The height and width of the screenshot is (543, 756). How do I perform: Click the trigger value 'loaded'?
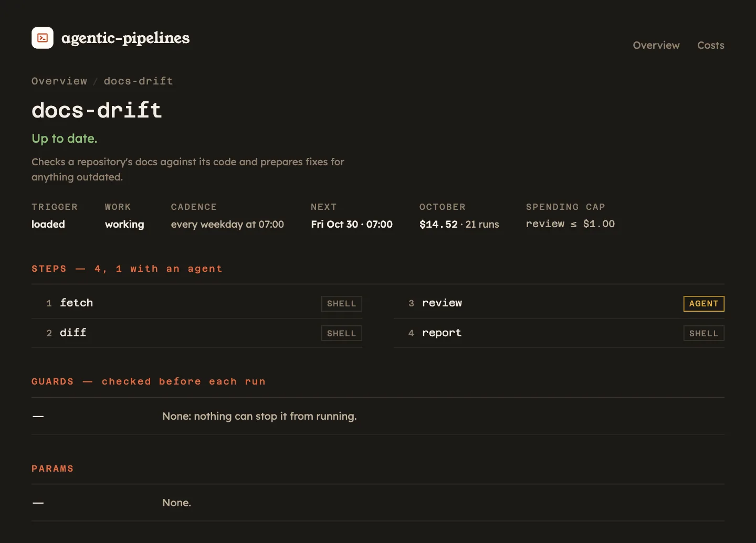[48, 224]
